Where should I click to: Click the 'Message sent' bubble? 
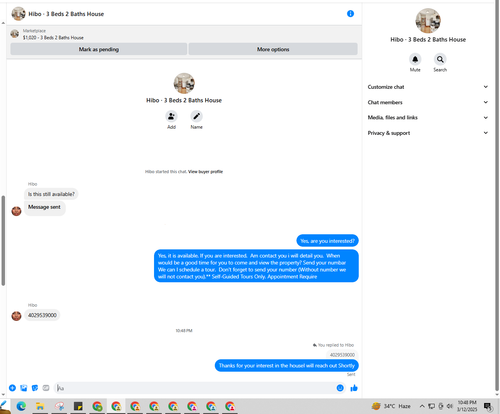[x=44, y=208]
